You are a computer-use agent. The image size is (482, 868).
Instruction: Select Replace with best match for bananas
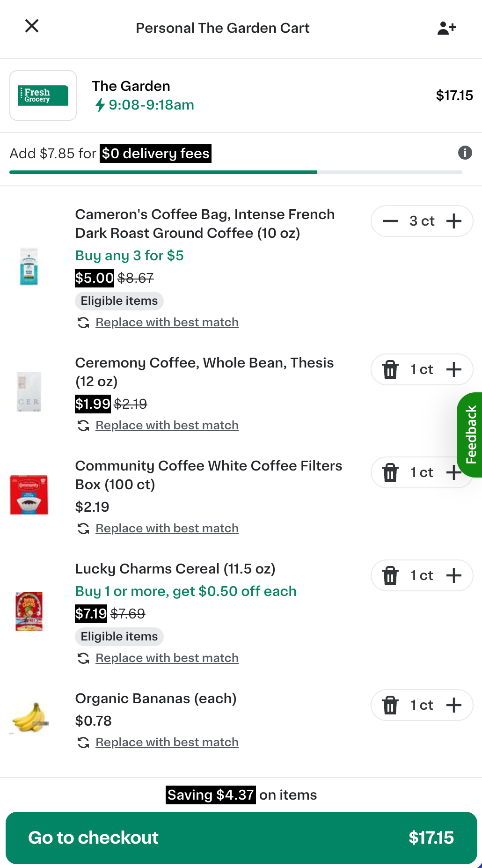(x=167, y=742)
